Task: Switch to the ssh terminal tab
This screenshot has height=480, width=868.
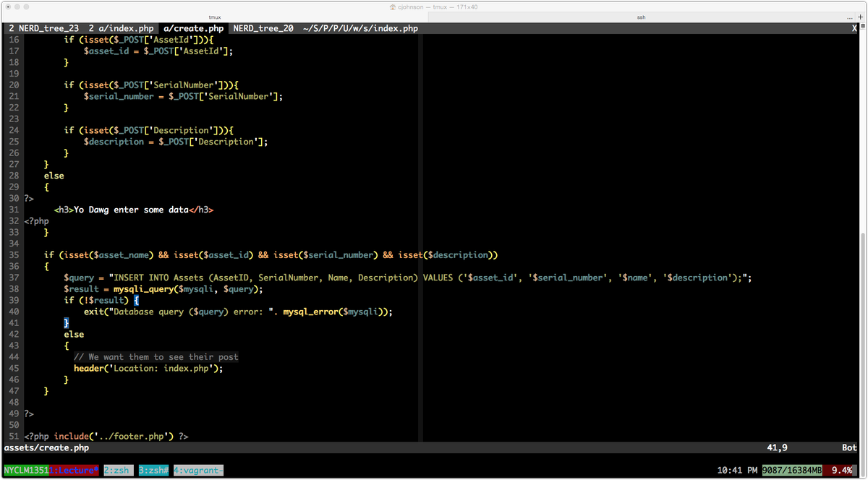Action: 641,17
